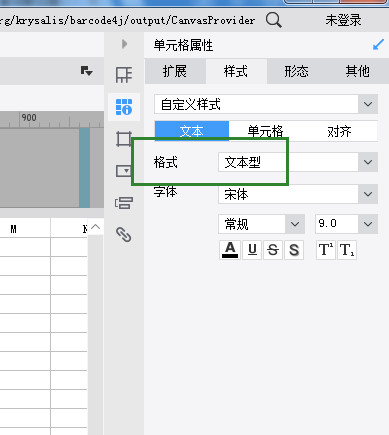Image resolution: width=389 pixels, height=435 pixels.
Task: Click 未登录 login status
Action: click(343, 20)
